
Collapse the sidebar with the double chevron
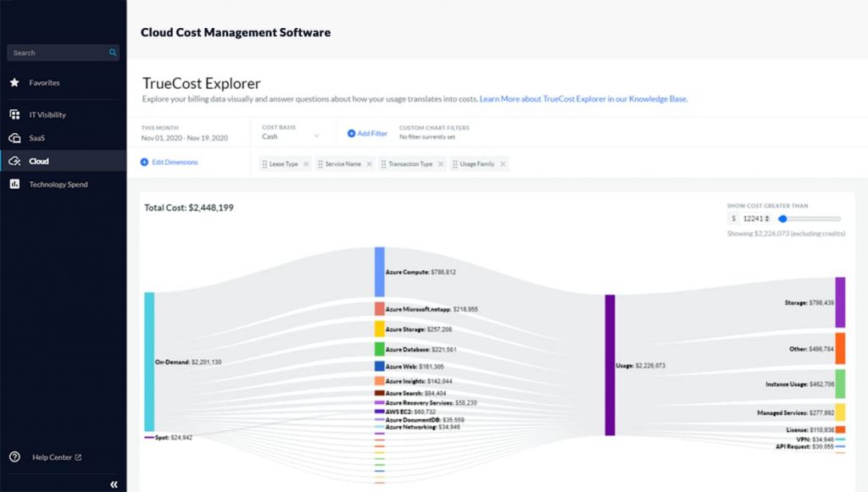click(113, 484)
